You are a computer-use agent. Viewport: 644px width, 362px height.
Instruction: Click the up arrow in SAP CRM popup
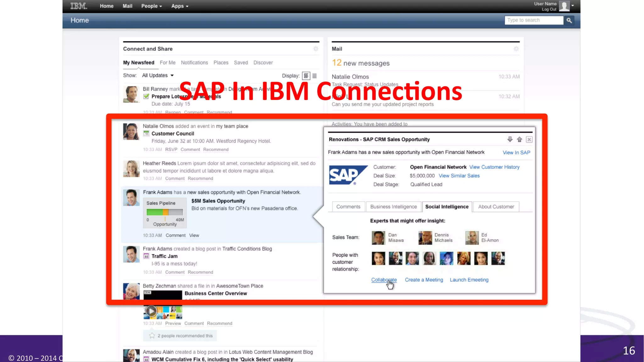tap(519, 139)
